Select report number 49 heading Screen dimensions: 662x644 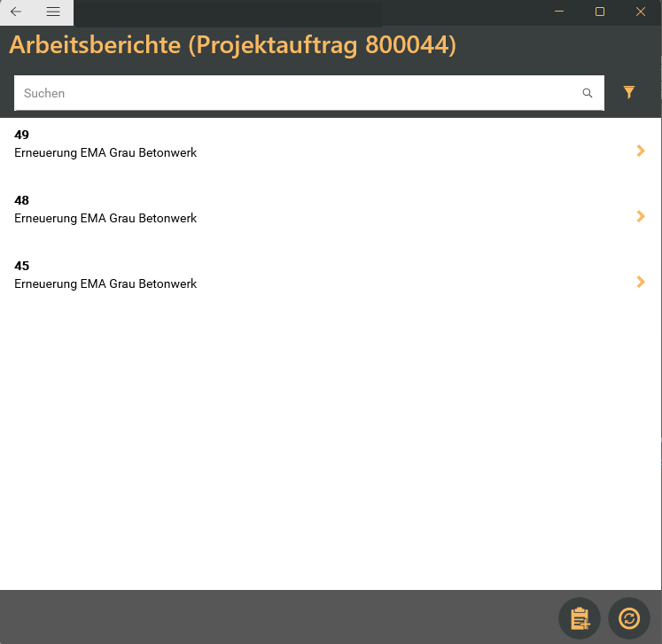pyautogui.click(x=22, y=135)
